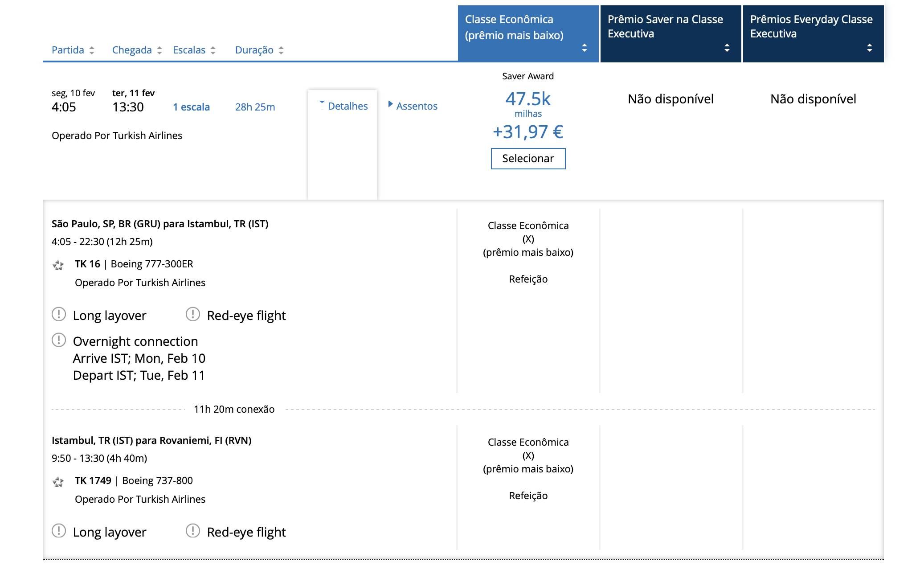The image size is (924, 566).
Task: Sort by Classe Econômica prêmio mais baixo
Action: tap(528, 34)
